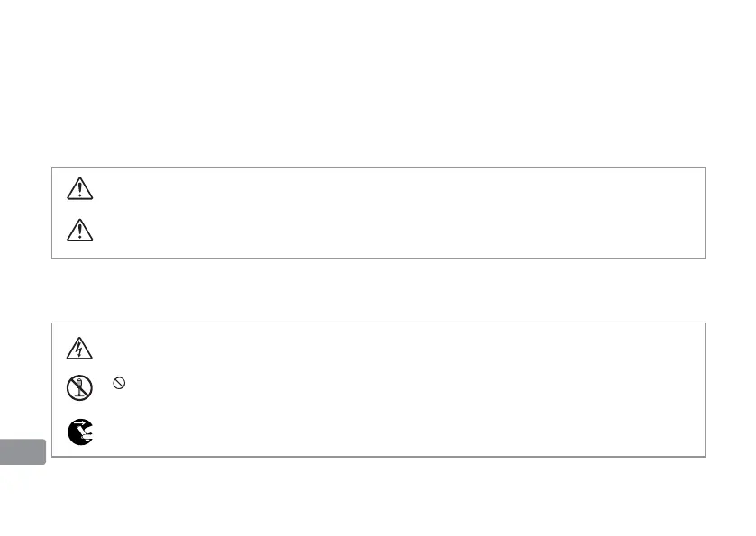Click the second exclamation warning triangle
This screenshot has width=756, height=536.
coord(80,232)
